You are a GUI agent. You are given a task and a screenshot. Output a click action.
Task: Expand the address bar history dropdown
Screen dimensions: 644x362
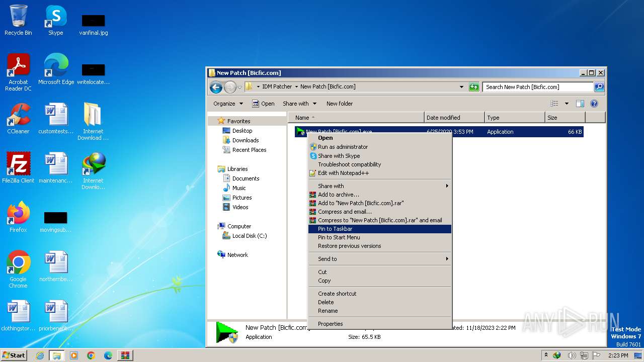[x=461, y=87]
